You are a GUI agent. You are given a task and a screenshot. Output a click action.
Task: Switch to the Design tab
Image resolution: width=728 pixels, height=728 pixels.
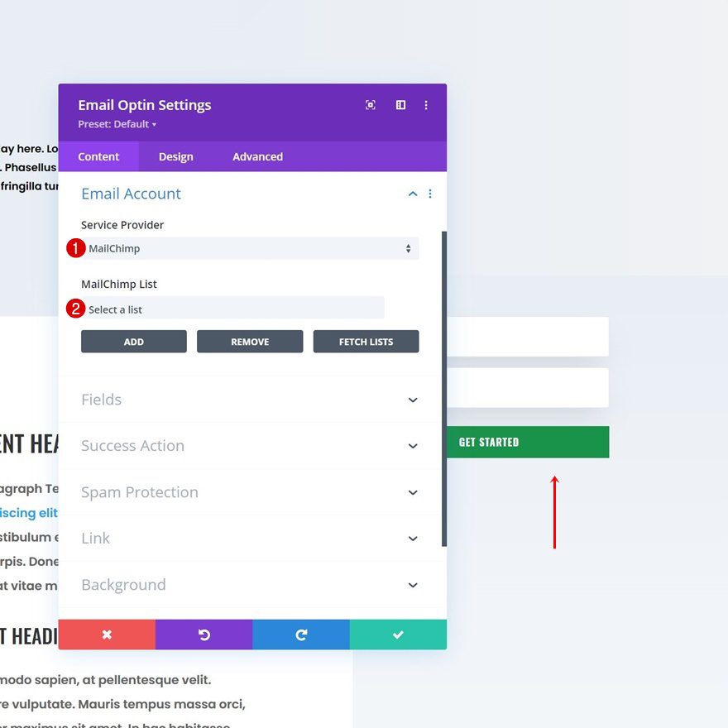pyautogui.click(x=175, y=156)
